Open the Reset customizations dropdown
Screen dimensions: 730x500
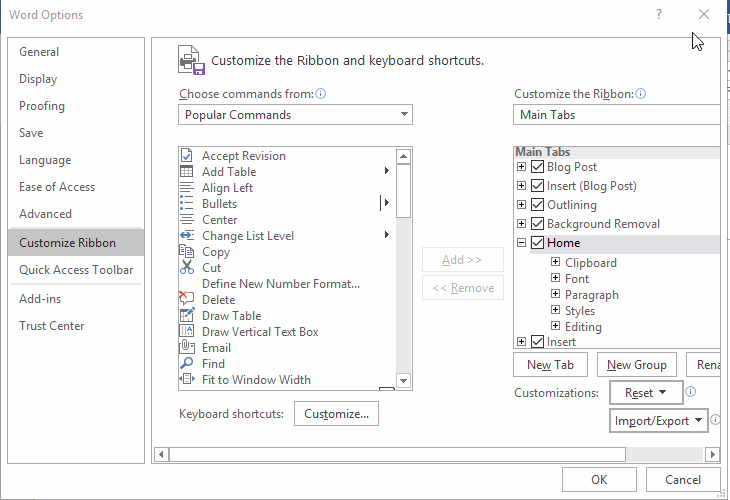[x=646, y=392]
